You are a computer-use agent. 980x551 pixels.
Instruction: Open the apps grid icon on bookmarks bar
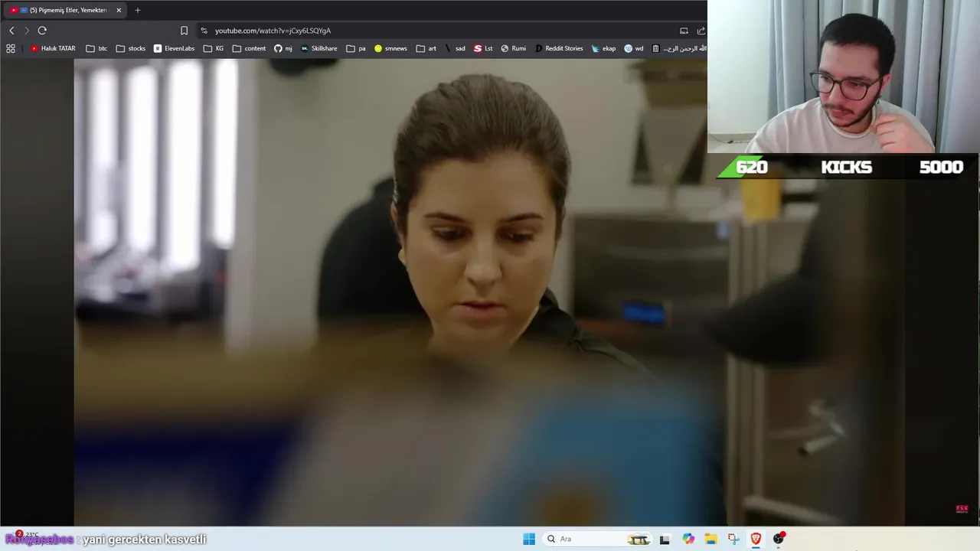pyautogui.click(x=11, y=48)
